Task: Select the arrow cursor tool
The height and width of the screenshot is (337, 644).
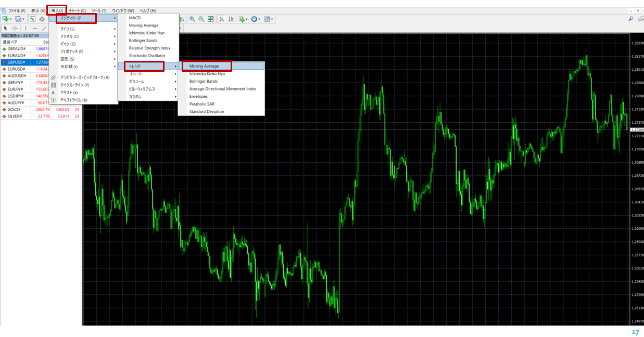Action: click(5, 28)
